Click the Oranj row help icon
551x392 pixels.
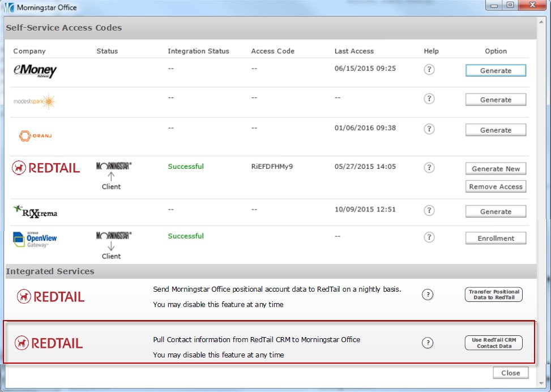click(x=429, y=129)
